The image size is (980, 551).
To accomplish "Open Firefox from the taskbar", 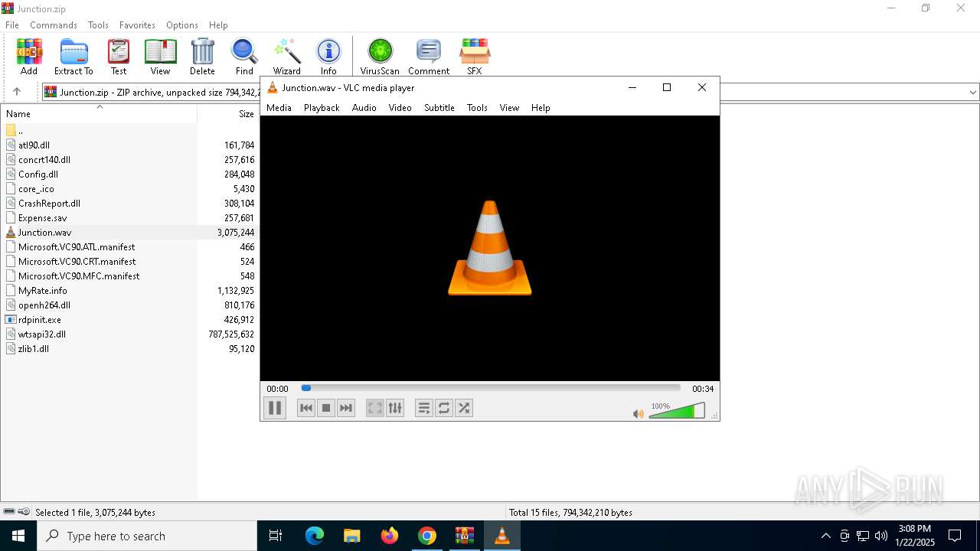I will pyautogui.click(x=390, y=536).
